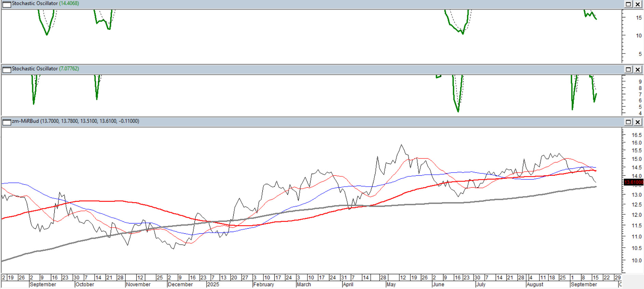644x289 pixels.
Task: Maximize the zm-MiRBud price pane
Action: [x=628, y=122]
